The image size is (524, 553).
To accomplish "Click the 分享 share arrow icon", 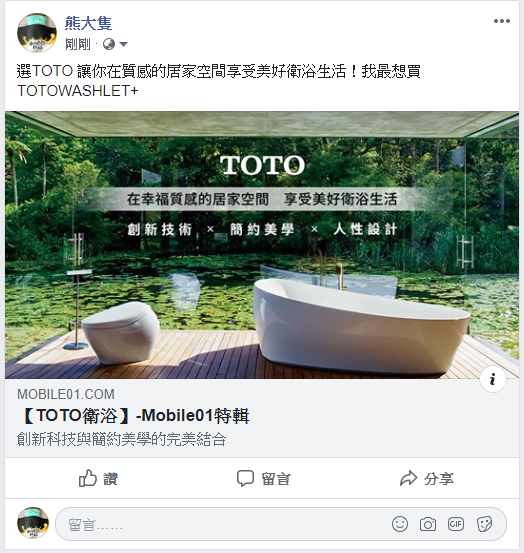I will click(x=409, y=478).
